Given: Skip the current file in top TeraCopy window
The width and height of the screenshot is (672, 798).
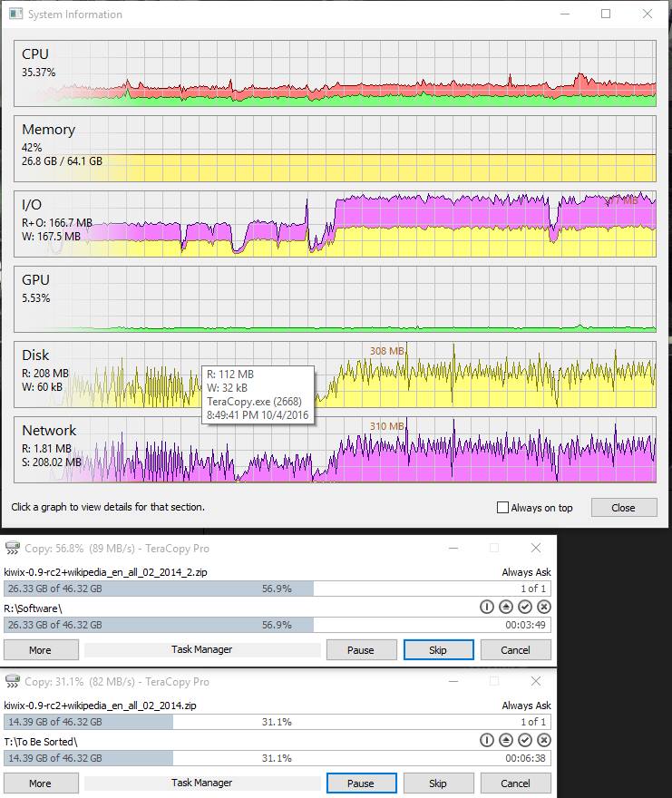Looking at the screenshot, I should coord(438,650).
